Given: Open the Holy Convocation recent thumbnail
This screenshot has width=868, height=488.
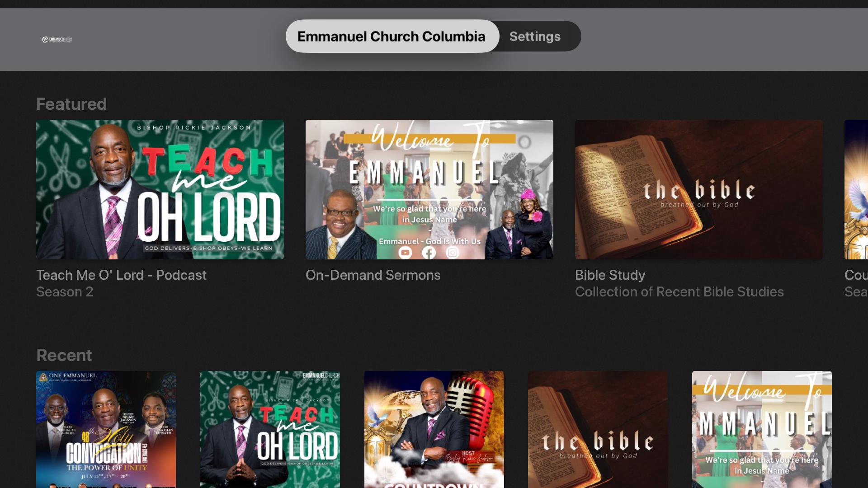Looking at the screenshot, I should 106,429.
